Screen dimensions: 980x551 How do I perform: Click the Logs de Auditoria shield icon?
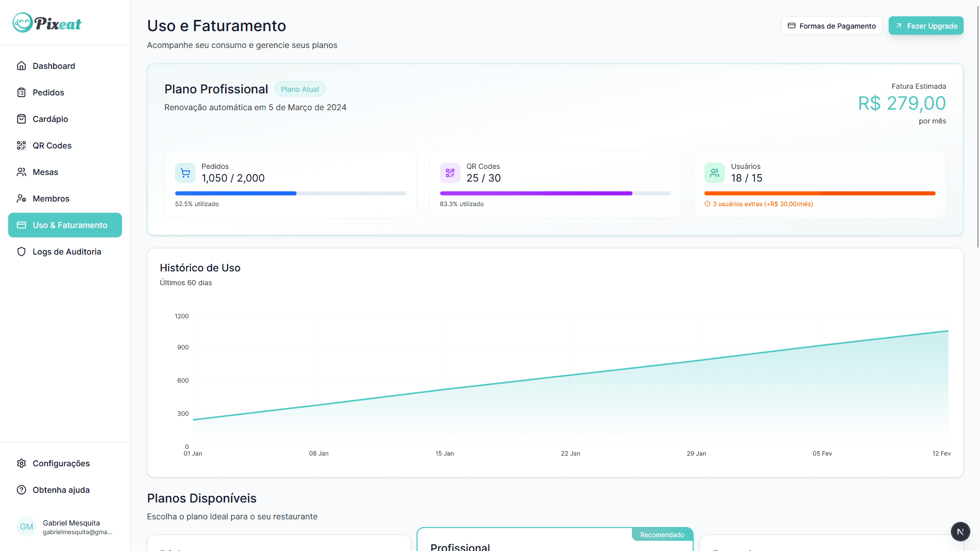[x=21, y=252]
